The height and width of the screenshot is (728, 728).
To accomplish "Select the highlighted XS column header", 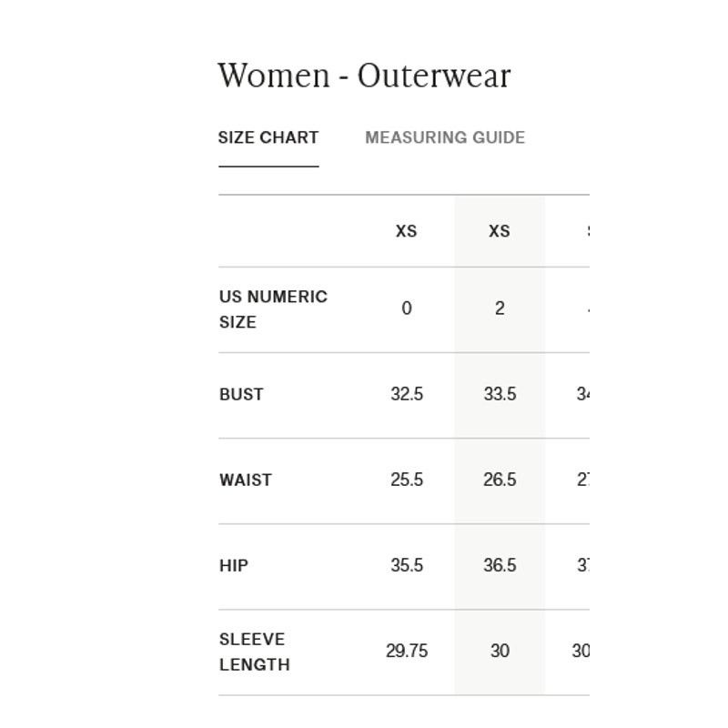I will click(500, 231).
